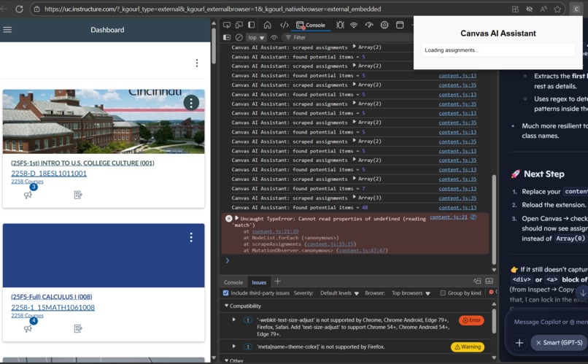Click the Cincinnati campus course image

pos(104,122)
